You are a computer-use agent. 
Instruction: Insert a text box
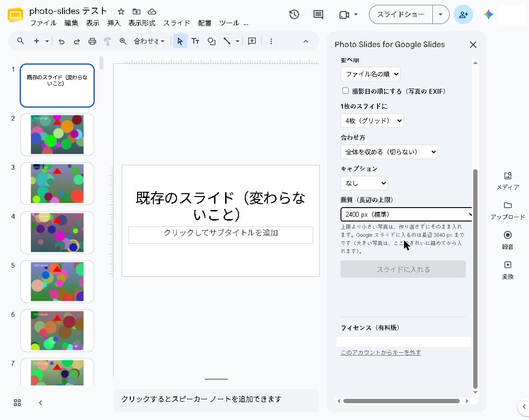point(195,41)
